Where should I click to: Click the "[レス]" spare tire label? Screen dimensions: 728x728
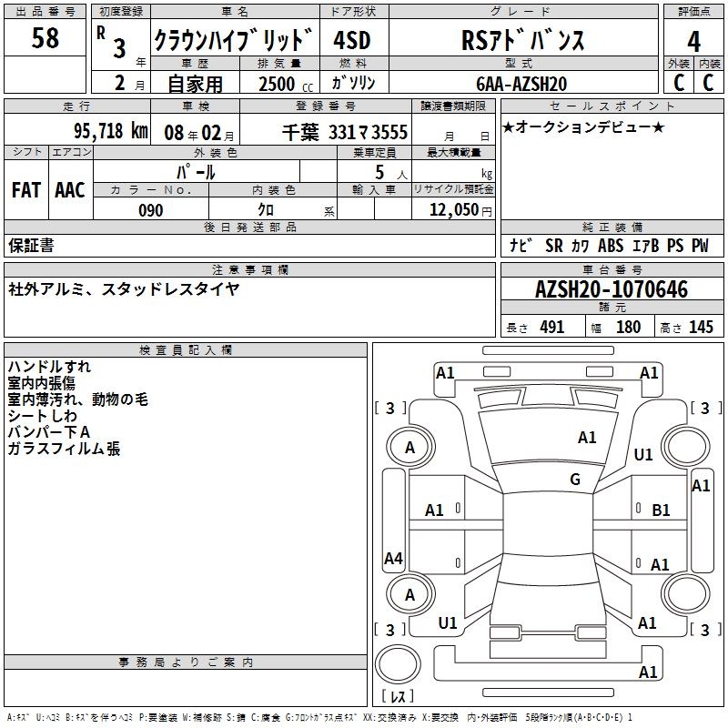coord(398,695)
